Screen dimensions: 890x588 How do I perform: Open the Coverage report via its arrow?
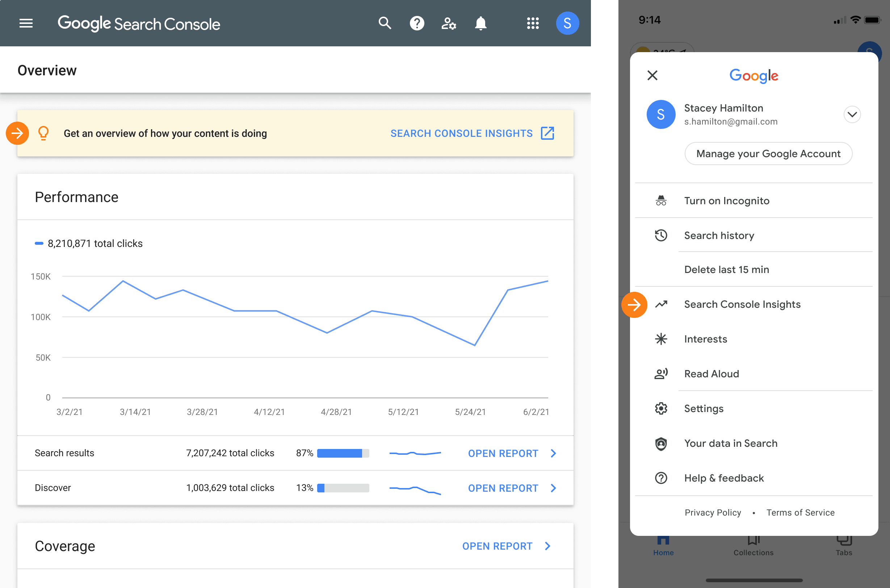547,546
